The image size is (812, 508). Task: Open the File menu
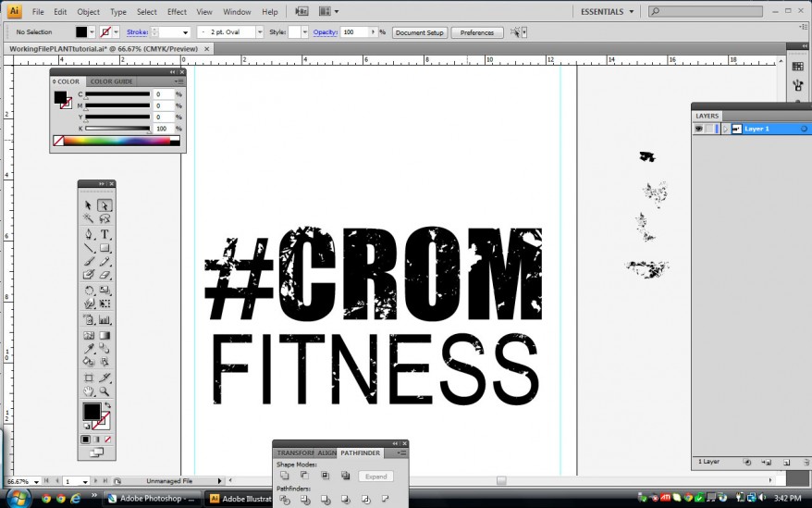point(38,11)
